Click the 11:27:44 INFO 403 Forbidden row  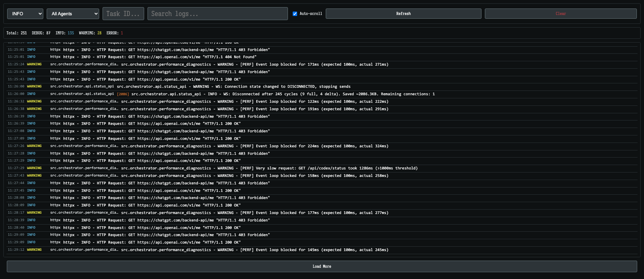click(322, 183)
